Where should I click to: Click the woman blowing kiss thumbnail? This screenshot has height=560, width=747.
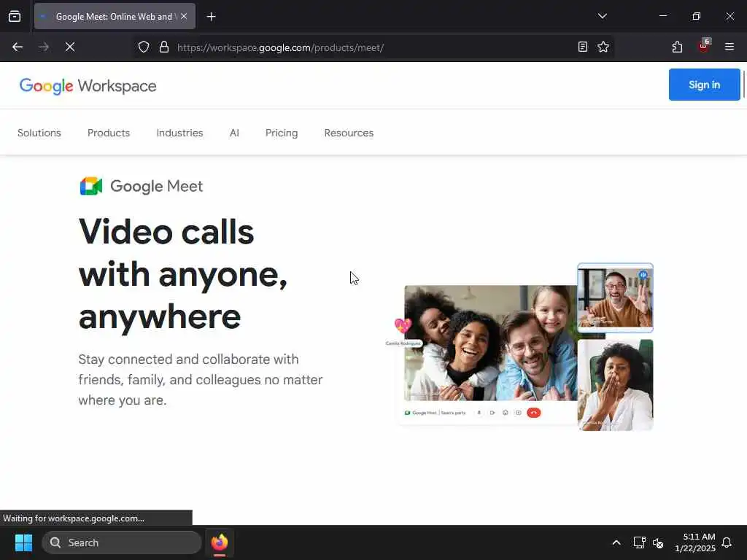click(x=615, y=385)
